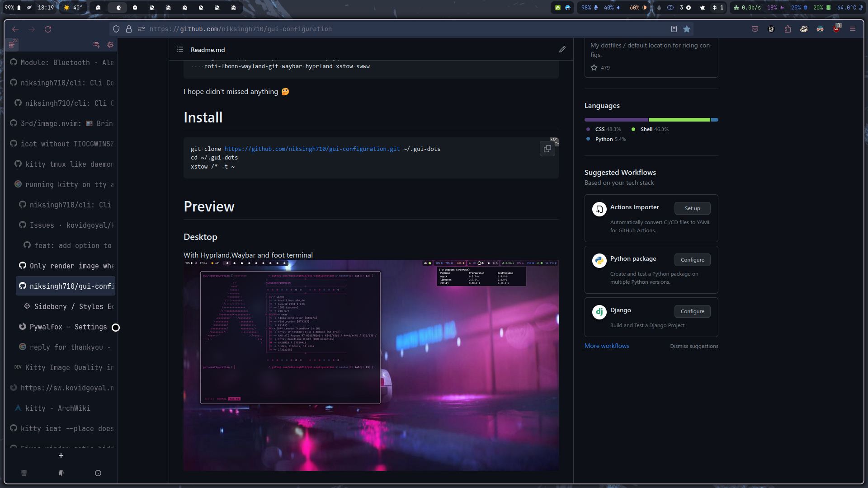Switch to 'Pywalfox - Settings' tab
868x488 pixels.
(x=68, y=327)
